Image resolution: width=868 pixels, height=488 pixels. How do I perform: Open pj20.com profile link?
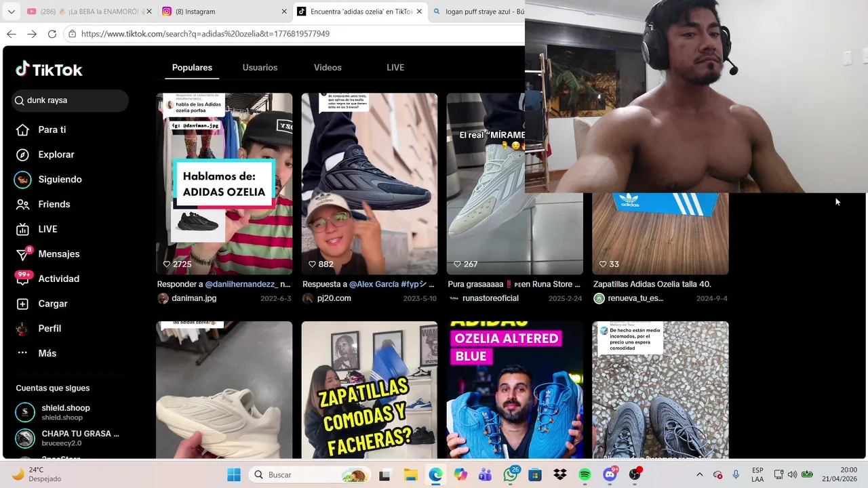click(334, 298)
